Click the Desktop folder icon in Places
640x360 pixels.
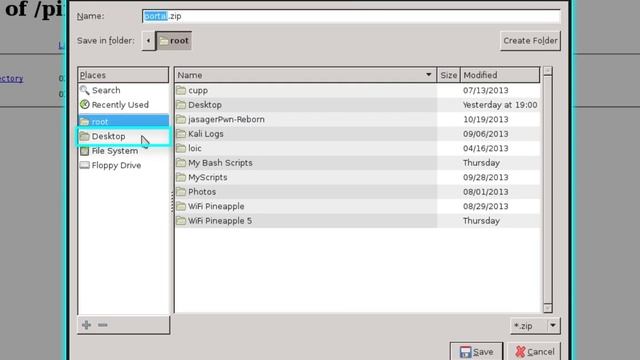(x=84, y=136)
